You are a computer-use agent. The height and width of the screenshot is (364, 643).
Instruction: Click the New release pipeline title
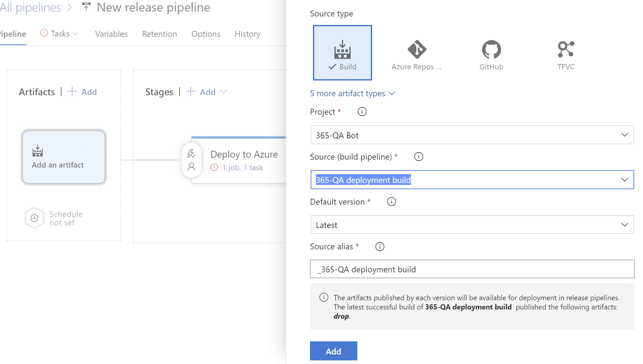tap(154, 7)
